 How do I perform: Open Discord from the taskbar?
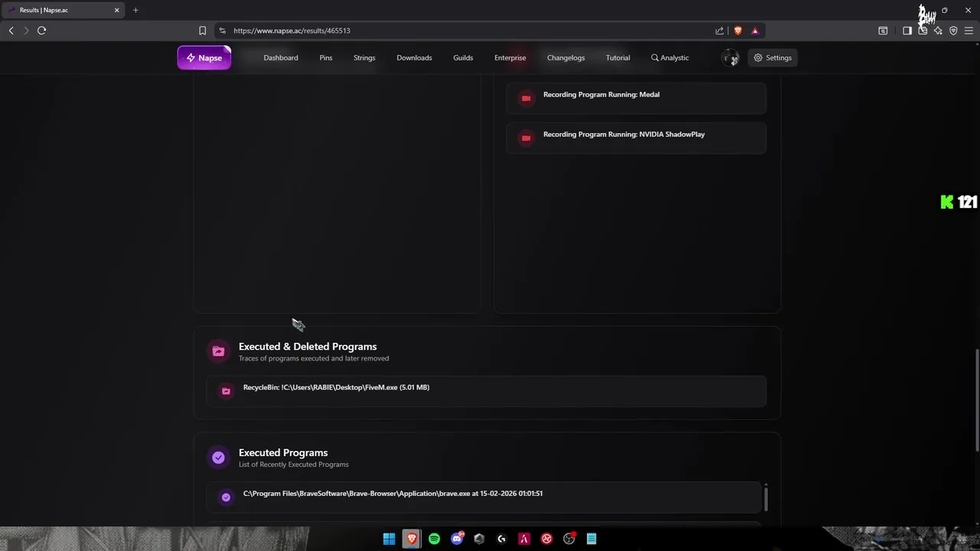pyautogui.click(x=457, y=539)
